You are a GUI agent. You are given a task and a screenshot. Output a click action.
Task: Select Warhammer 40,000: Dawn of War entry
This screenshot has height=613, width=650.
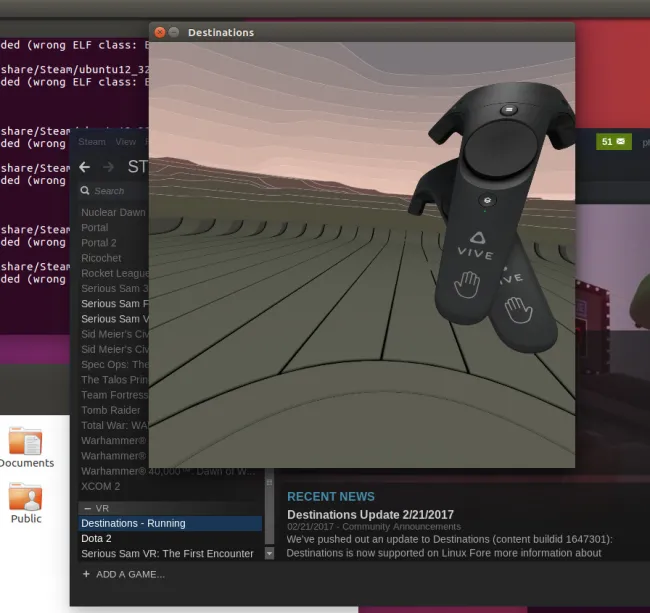168,471
